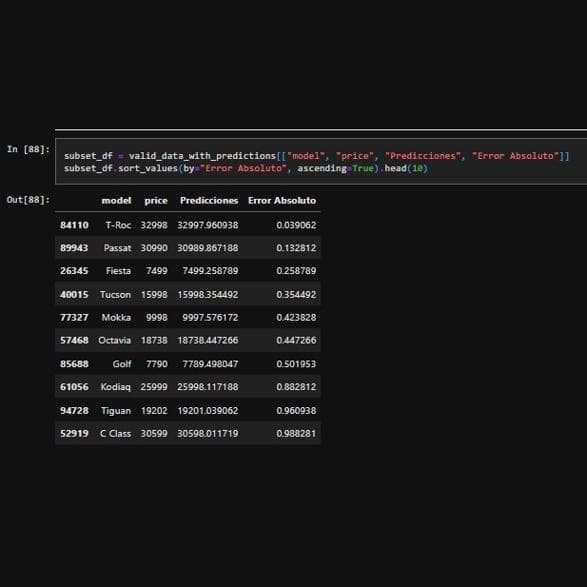
Task: Click inside the In [88] code cell
Action: (321, 162)
